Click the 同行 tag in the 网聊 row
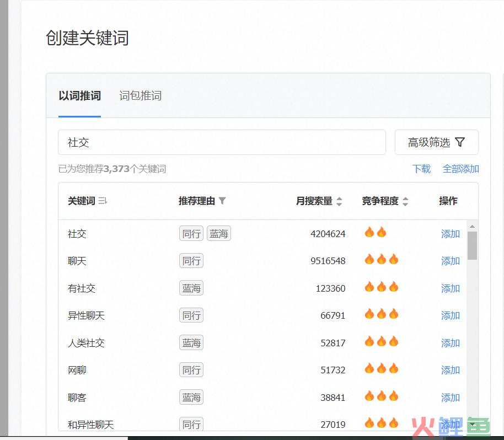The width and height of the screenshot is (504, 440). [x=191, y=370]
